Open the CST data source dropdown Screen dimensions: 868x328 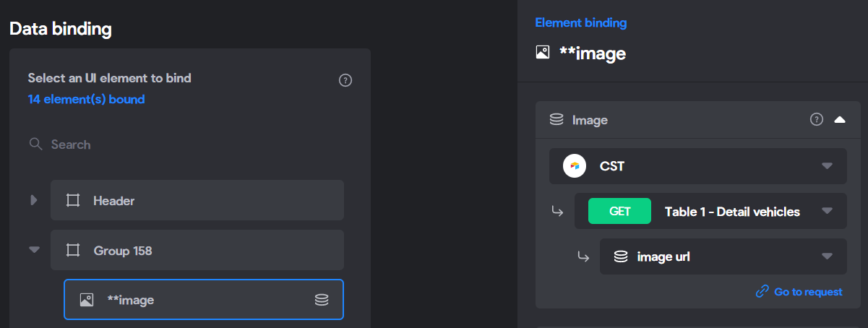[698, 166]
